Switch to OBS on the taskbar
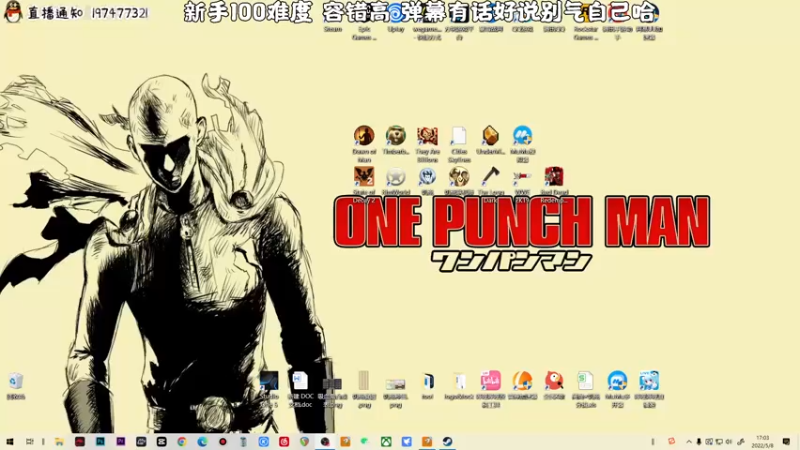 pyautogui.click(x=325, y=442)
